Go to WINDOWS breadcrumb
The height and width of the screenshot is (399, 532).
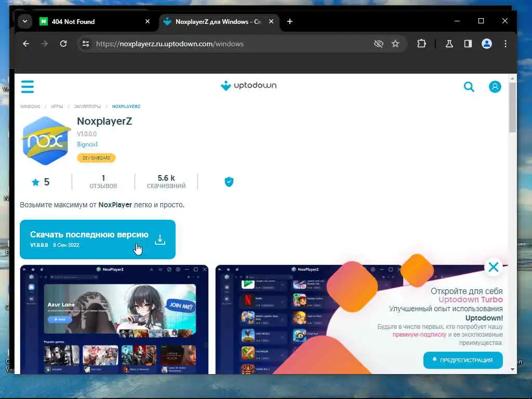tap(30, 107)
